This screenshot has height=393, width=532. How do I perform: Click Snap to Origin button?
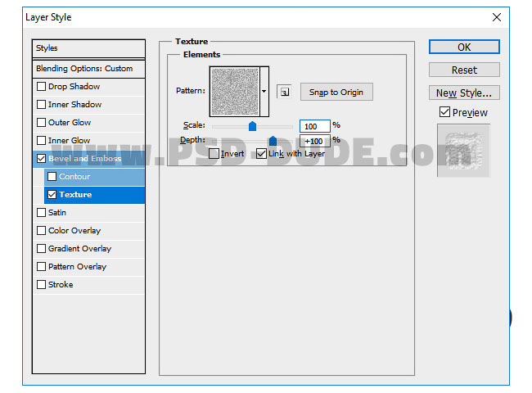tap(336, 92)
